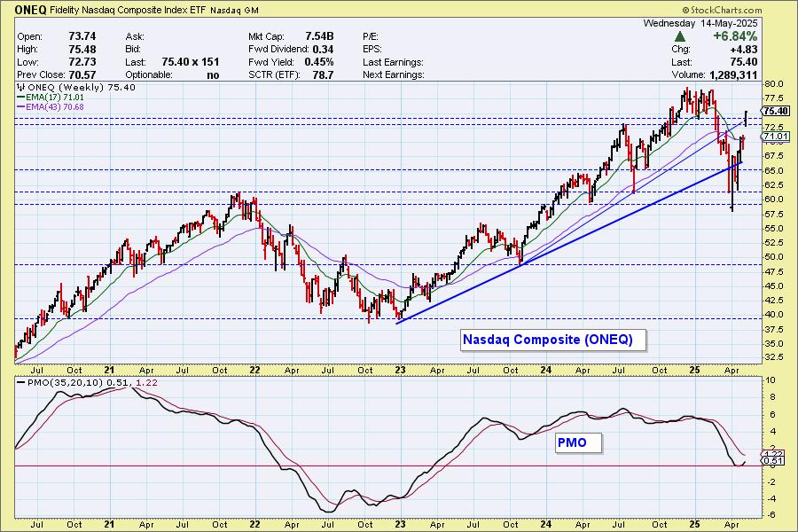This screenshot has width=798, height=532.
Task: Click the High price 75.48
Action: pos(82,49)
